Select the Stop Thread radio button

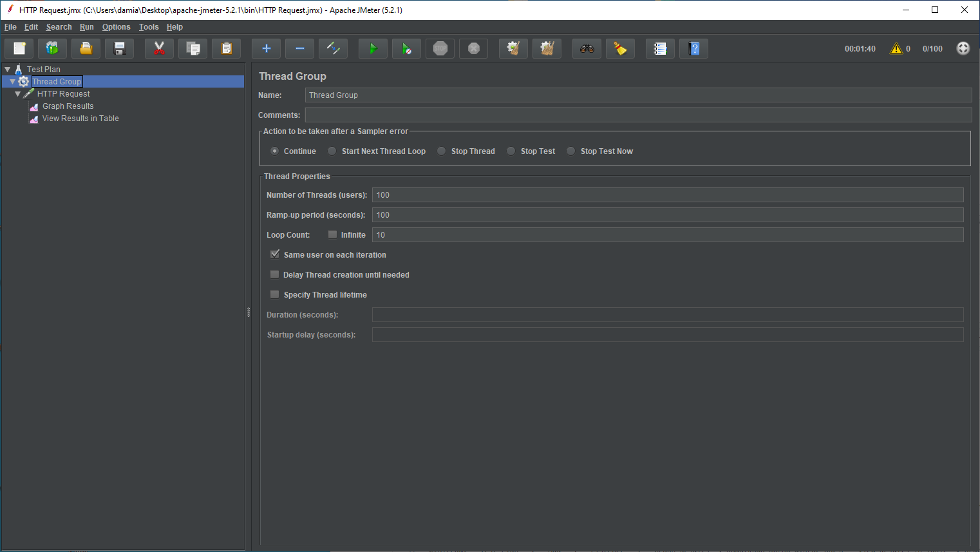tap(441, 151)
